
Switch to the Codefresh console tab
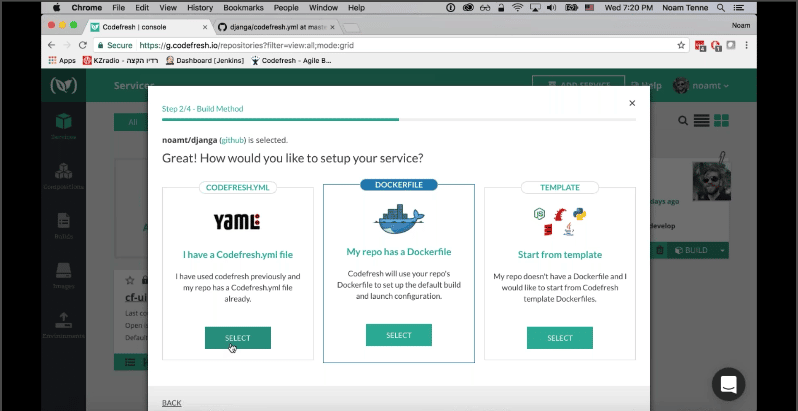148,27
